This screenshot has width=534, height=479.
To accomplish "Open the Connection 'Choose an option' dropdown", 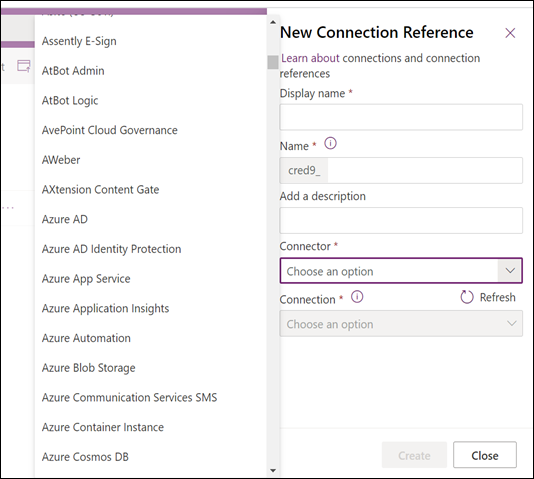I will (401, 324).
